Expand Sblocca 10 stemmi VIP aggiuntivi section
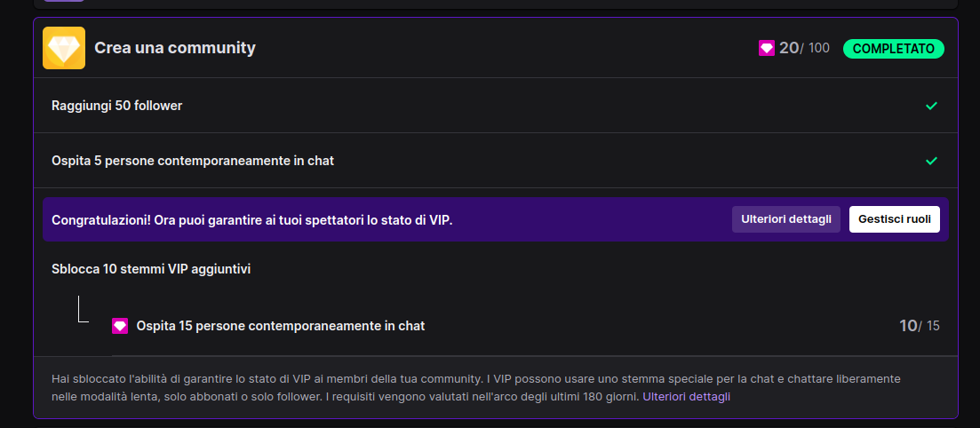980x428 pixels. pos(151,269)
